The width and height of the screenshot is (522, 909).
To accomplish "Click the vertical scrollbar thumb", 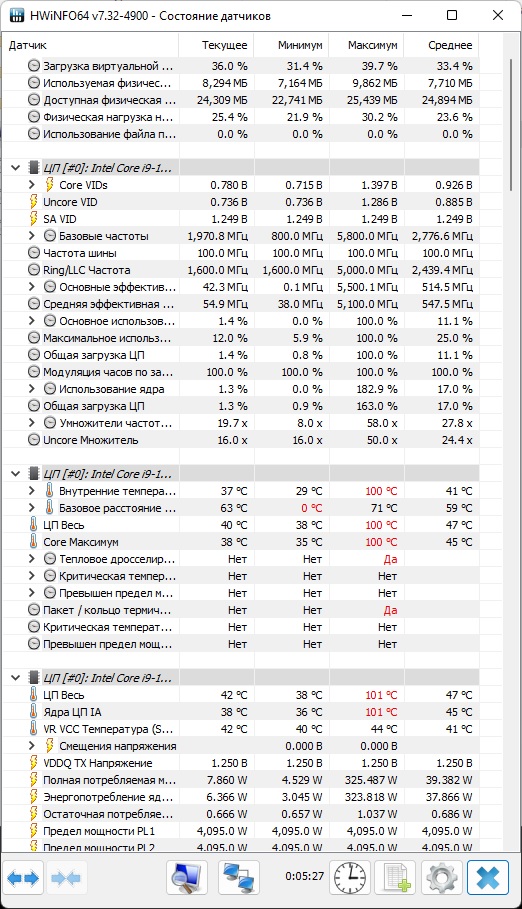I will 511,125.
